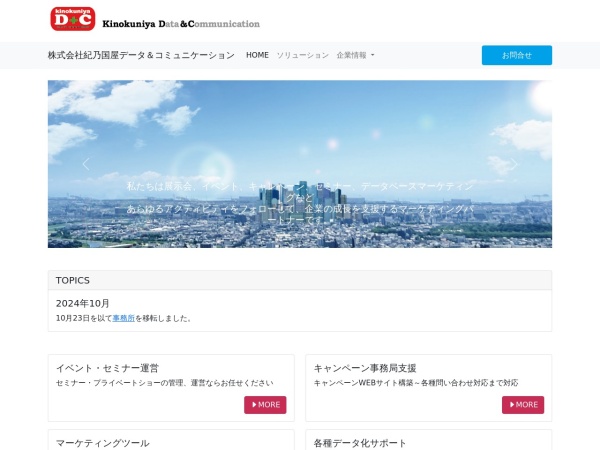Click the 各種データ化サポート card heading
This screenshot has width=600, height=450.
pos(360,443)
